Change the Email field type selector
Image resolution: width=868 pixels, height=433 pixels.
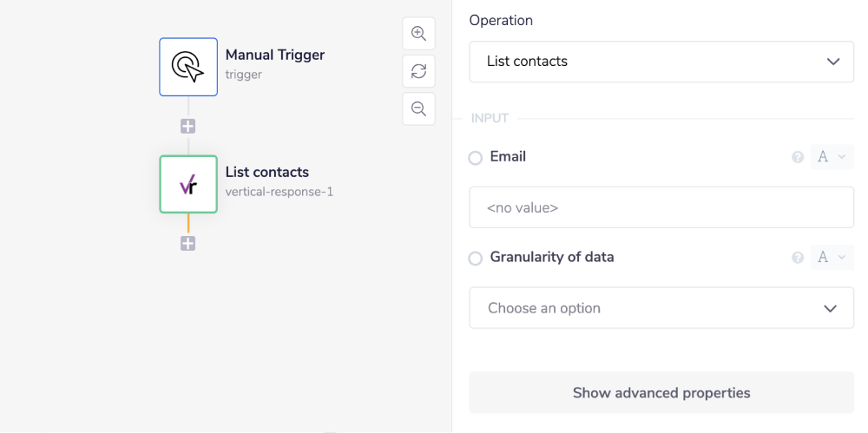point(832,158)
